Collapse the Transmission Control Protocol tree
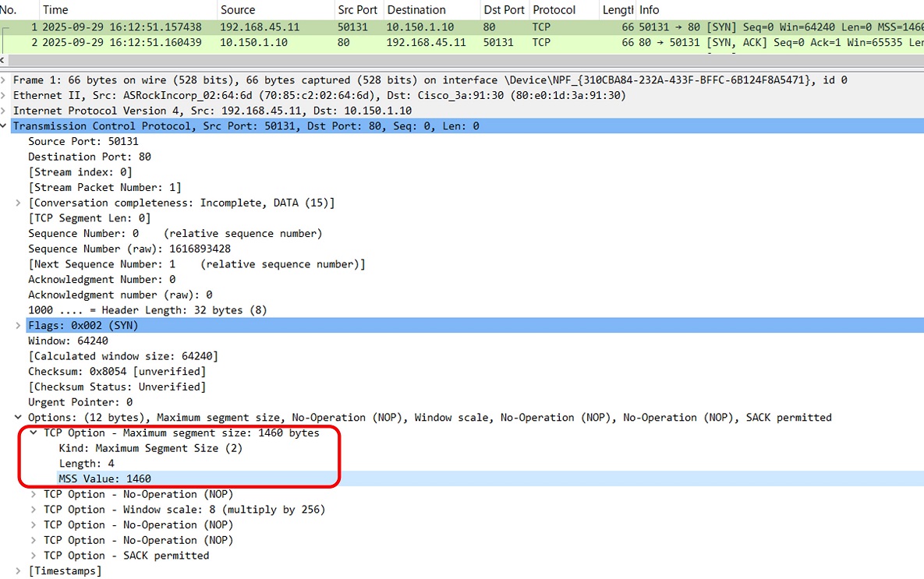This screenshot has width=924, height=579. pyautogui.click(x=5, y=126)
